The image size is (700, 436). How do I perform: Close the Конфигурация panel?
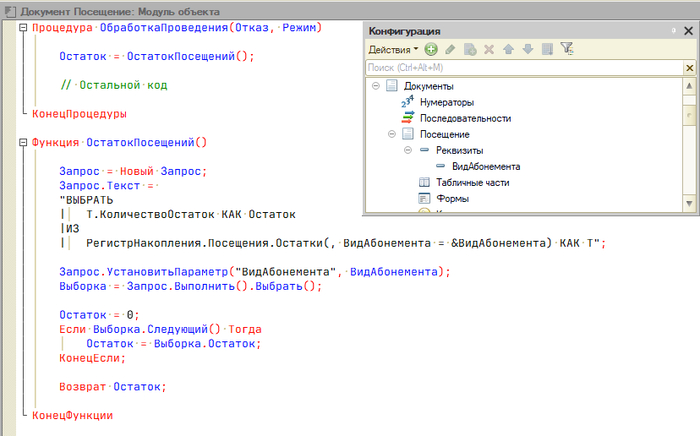pos(688,31)
